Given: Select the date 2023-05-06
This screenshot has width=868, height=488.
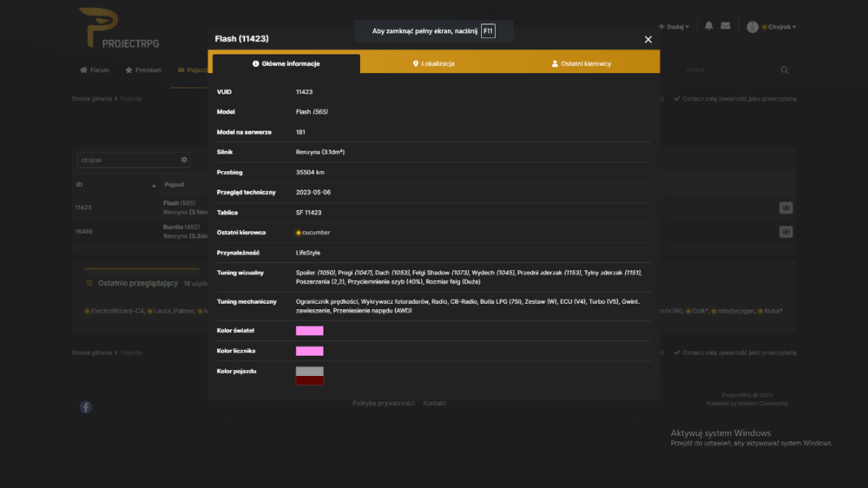Looking at the screenshot, I should (x=312, y=192).
